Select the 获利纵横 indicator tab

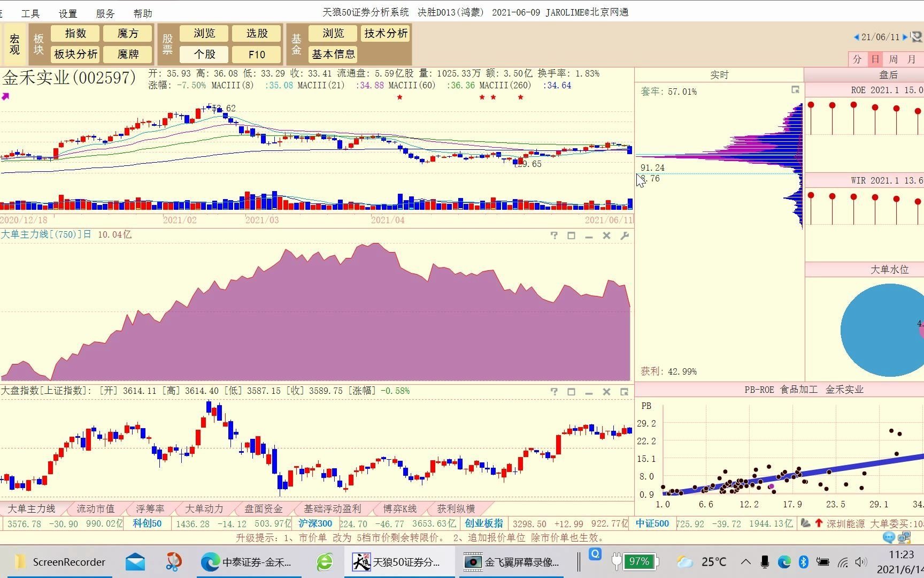456,508
